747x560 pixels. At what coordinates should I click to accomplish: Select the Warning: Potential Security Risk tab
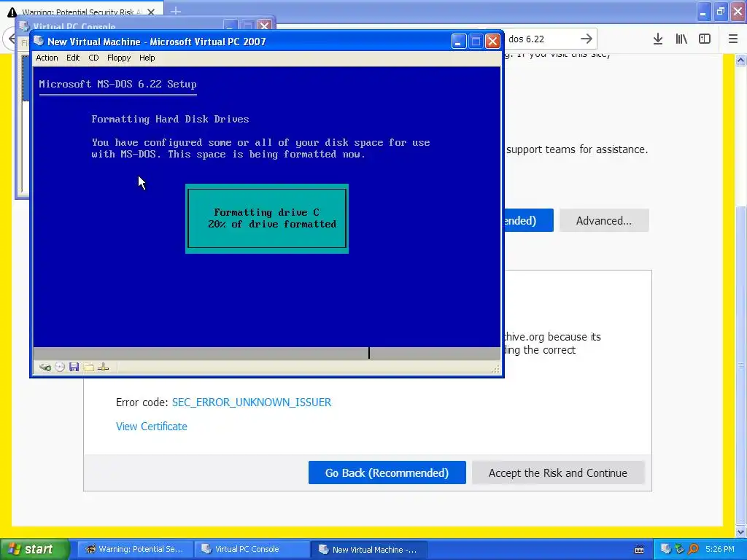(x=82, y=12)
